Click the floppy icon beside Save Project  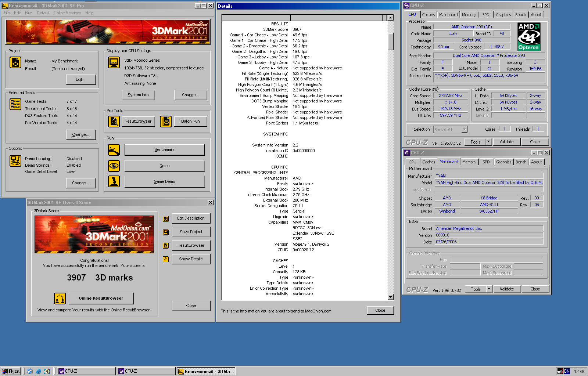click(x=166, y=232)
